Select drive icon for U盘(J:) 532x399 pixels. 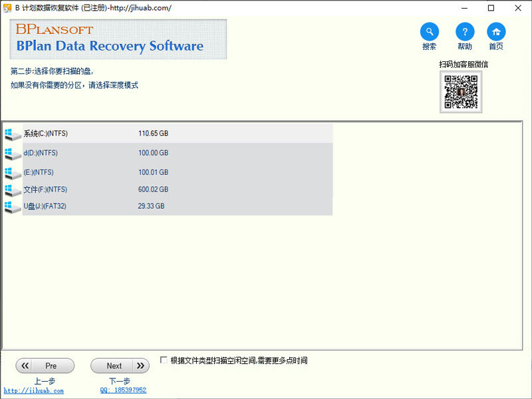point(13,207)
